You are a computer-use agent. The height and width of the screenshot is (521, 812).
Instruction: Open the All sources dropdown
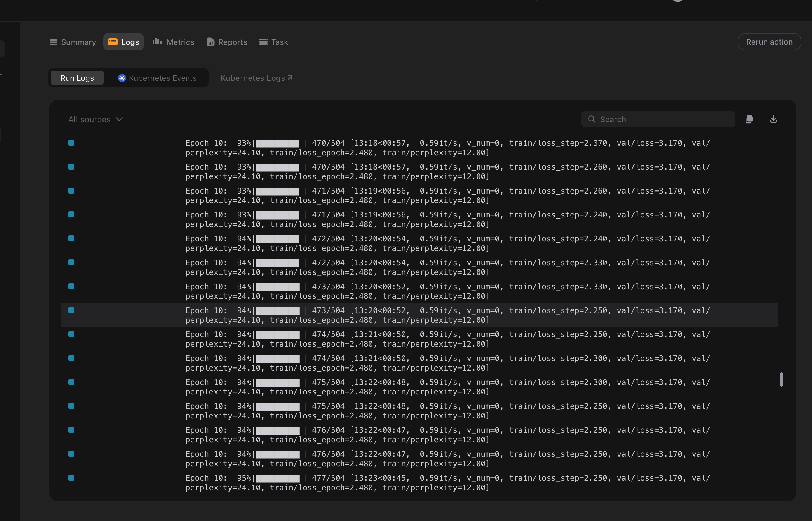90,119
